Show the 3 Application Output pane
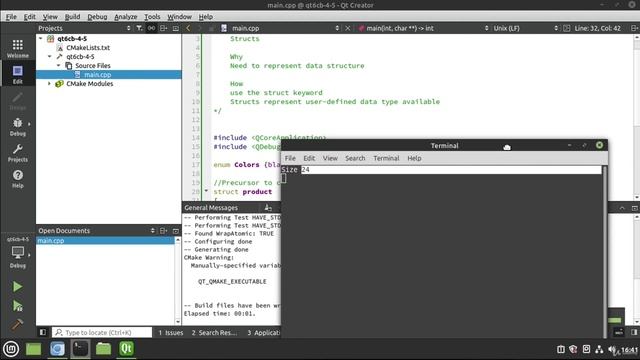 point(263,333)
